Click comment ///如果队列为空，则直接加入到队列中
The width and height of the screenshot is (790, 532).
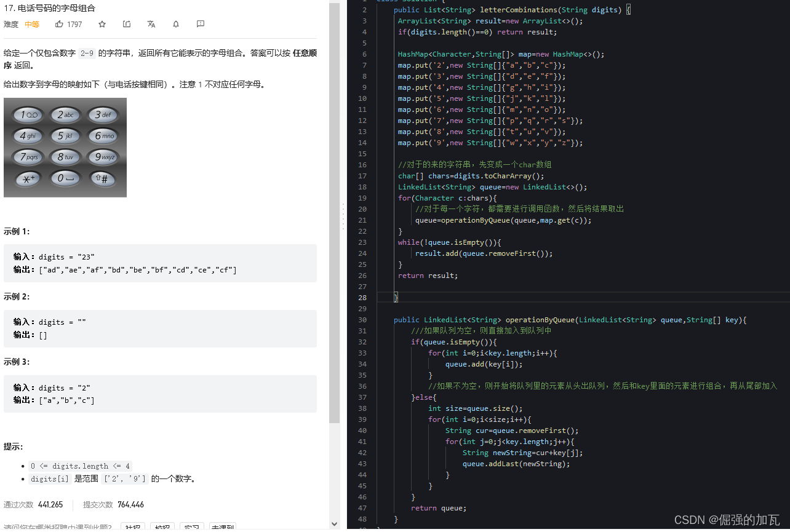coord(481,331)
